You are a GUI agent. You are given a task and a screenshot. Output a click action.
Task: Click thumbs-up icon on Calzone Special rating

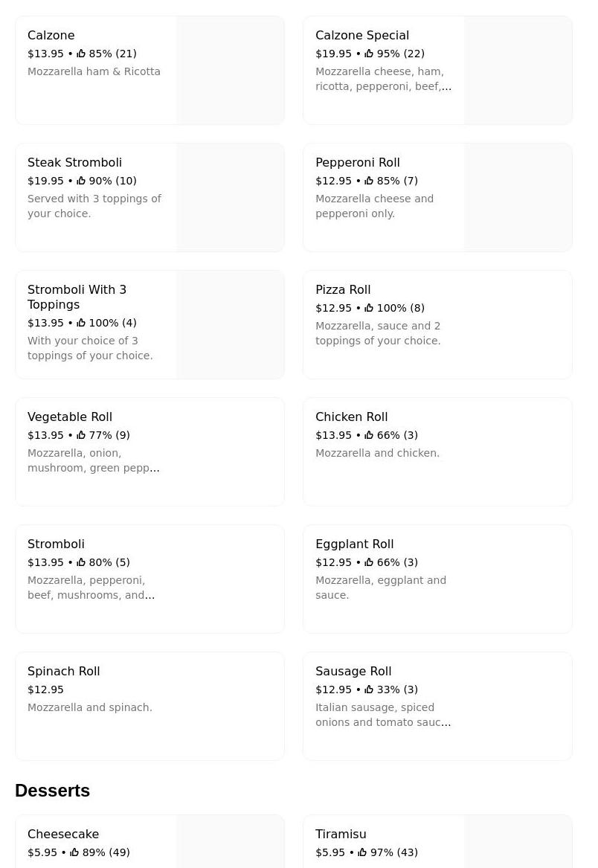pos(369,54)
